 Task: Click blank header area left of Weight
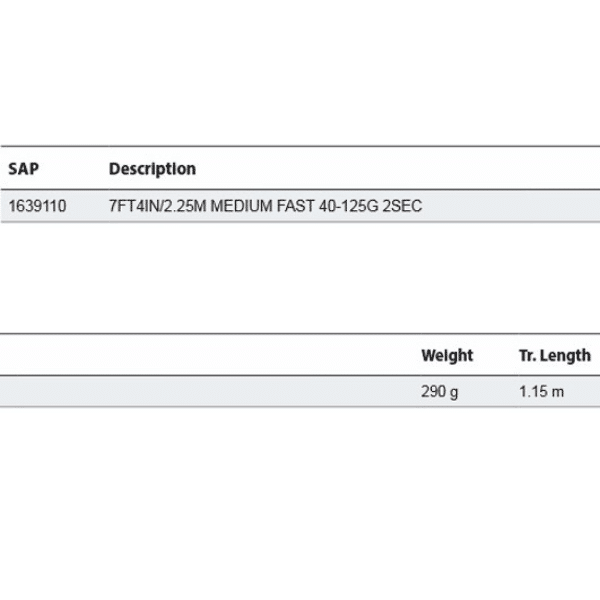coord(200,355)
